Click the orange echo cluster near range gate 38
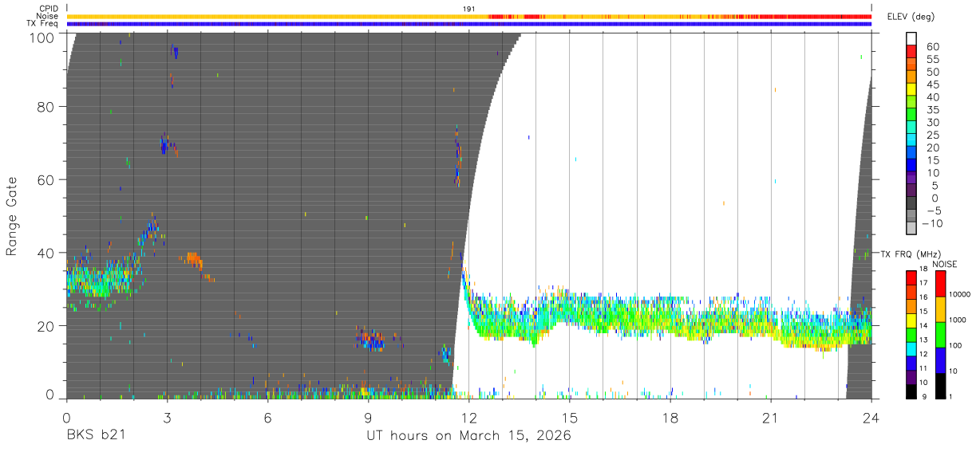 click(x=194, y=260)
